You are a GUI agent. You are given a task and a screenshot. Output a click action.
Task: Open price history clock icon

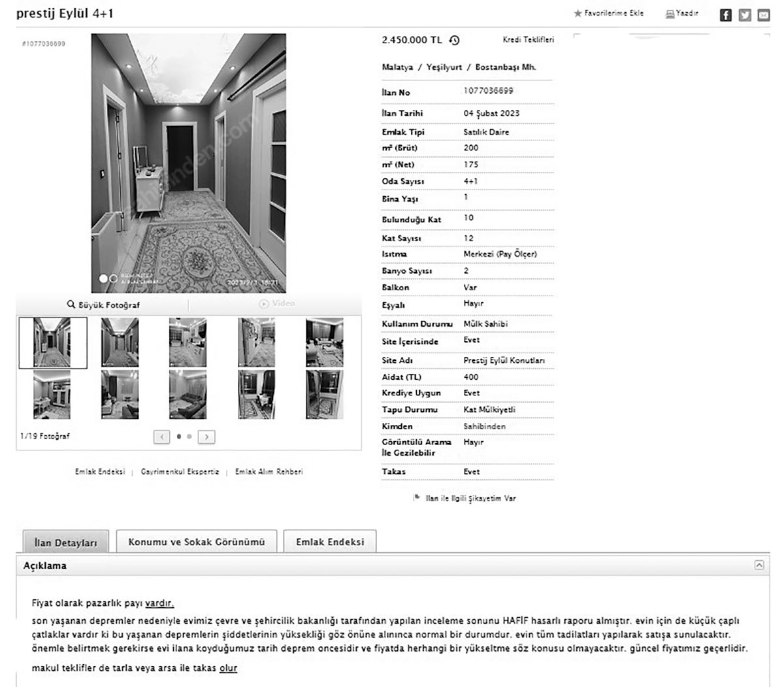coord(455,41)
